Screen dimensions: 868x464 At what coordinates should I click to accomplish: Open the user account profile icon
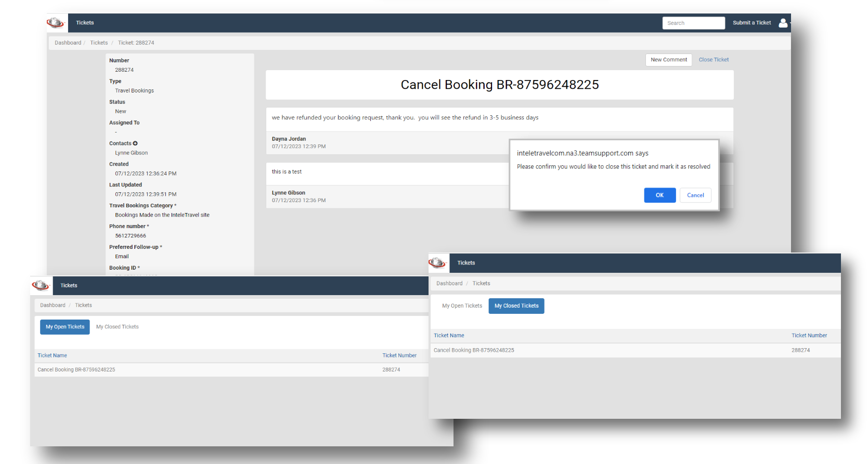(x=783, y=23)
